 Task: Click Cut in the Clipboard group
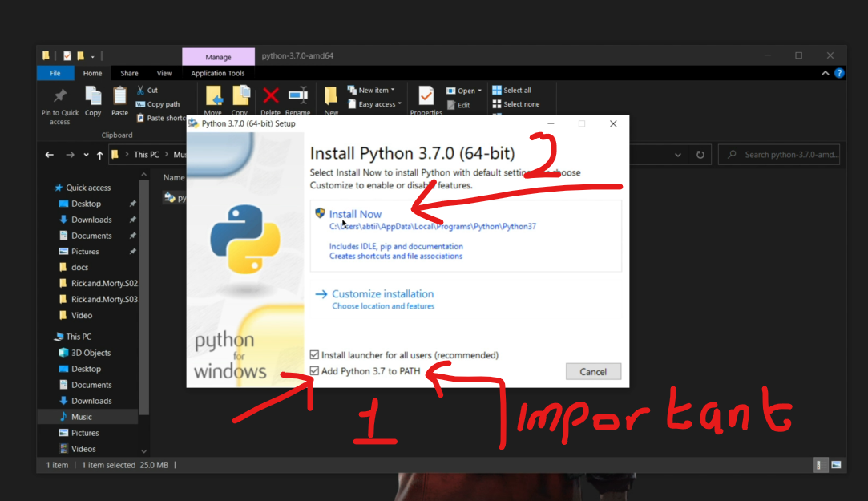coord(147,91)
